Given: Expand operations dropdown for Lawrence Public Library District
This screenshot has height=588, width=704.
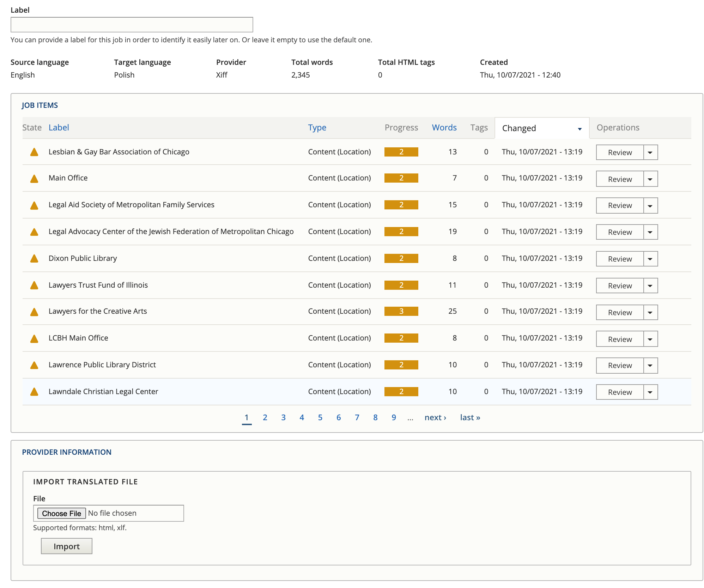Looking at the screenshot, I should tap(650, 366).
